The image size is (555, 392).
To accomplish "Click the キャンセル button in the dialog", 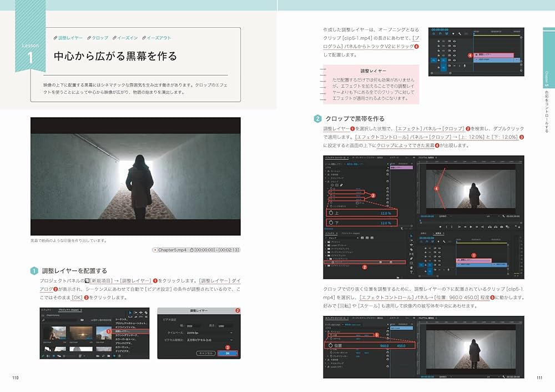I will pos(206,353).
